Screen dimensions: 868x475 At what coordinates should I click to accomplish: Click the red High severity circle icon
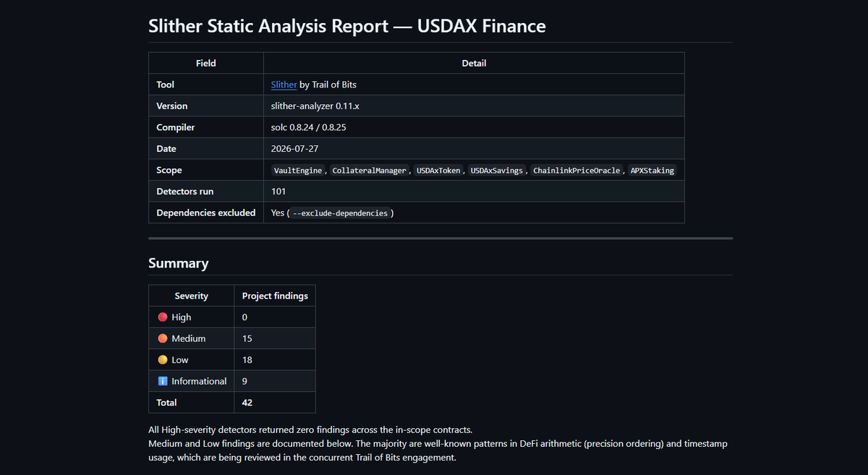point(163,317)
